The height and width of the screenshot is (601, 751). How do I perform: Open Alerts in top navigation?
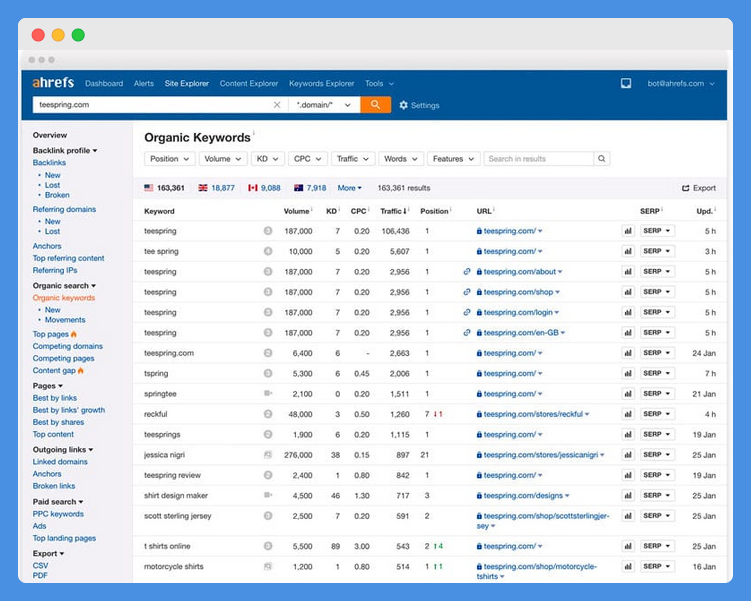[144, 84]
